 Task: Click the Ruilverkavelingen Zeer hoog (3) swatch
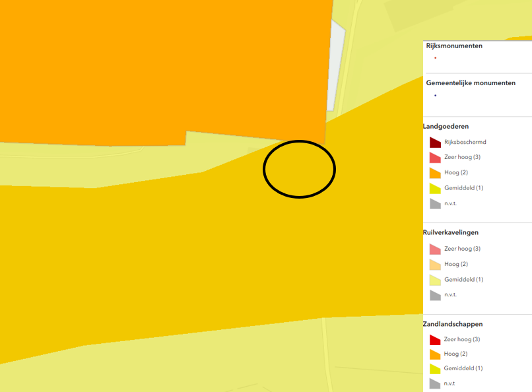[435, 249]
